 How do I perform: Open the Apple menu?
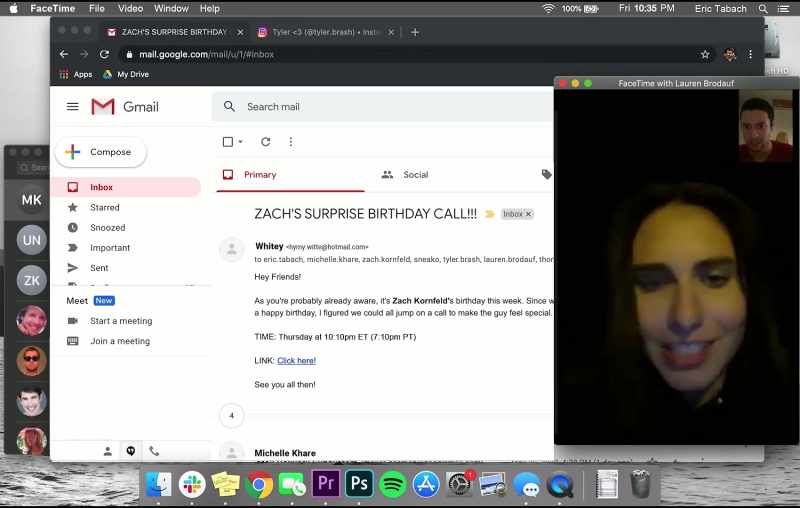pyautogui.click(x=14, y=8)
